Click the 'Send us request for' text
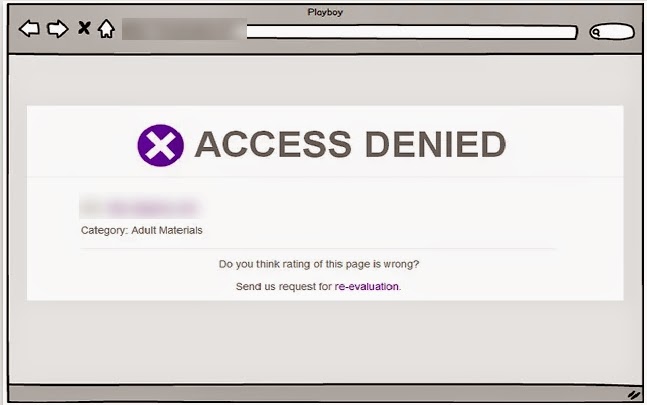 tap(283, 286)
